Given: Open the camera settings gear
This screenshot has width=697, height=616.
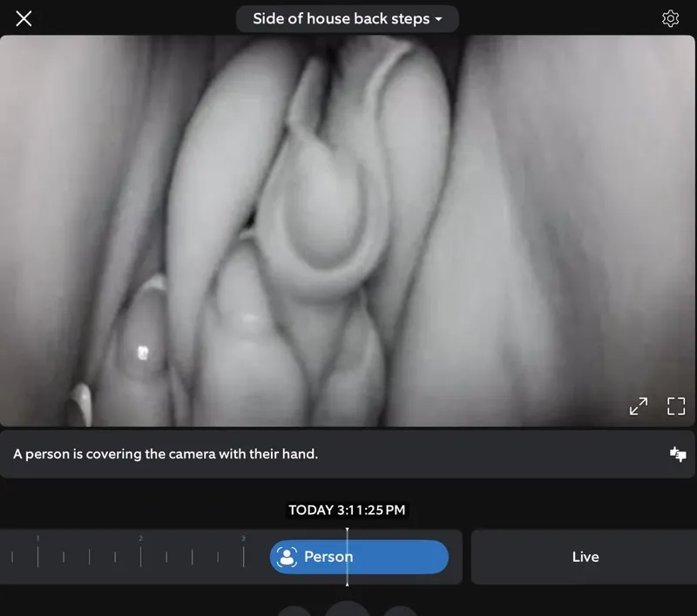Looking at the screenshot, I should pos(670,18).
